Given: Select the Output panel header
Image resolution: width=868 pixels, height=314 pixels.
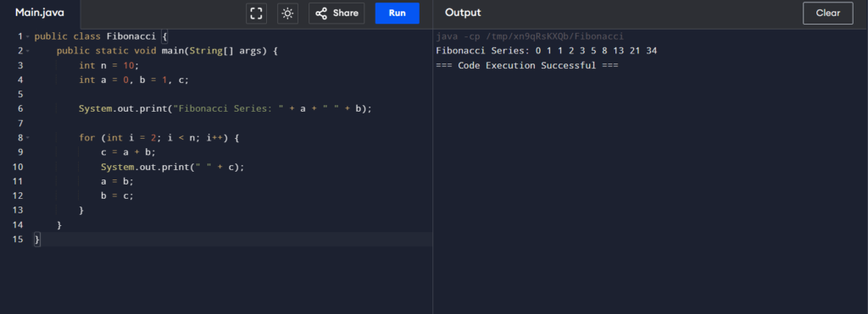Looking at the screenshot, I should [x=463, y=13].
